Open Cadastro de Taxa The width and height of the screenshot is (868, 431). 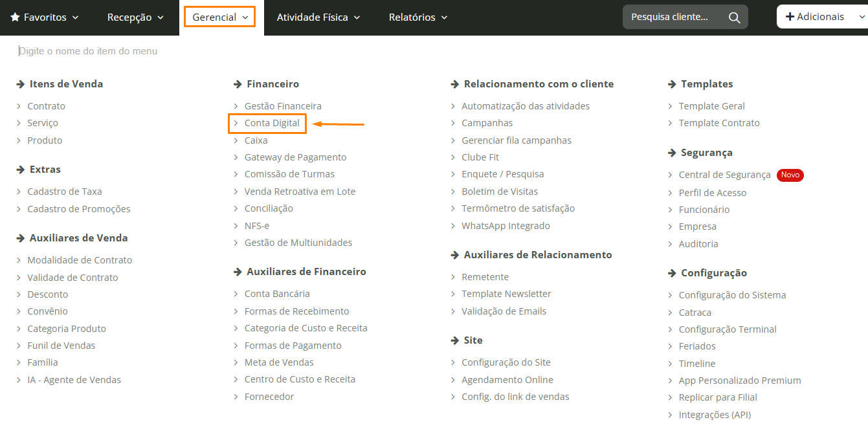[65, 192]
